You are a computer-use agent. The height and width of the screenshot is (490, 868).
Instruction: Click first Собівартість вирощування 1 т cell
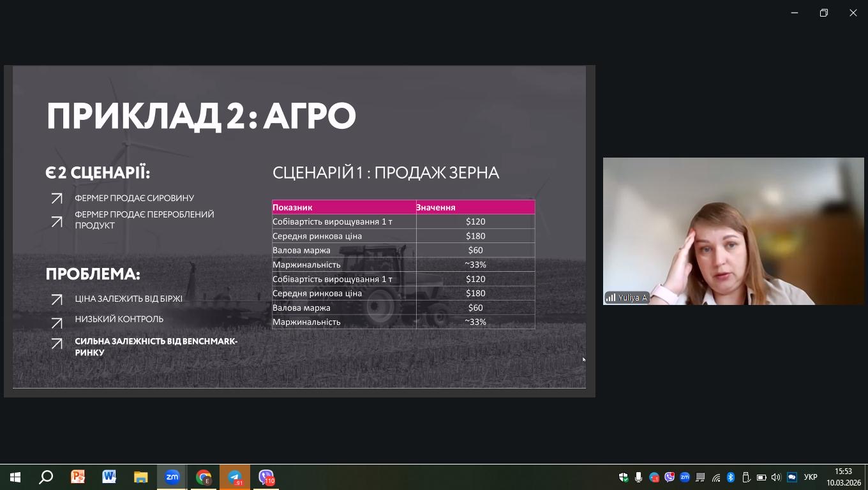click(x=344, y=222)
